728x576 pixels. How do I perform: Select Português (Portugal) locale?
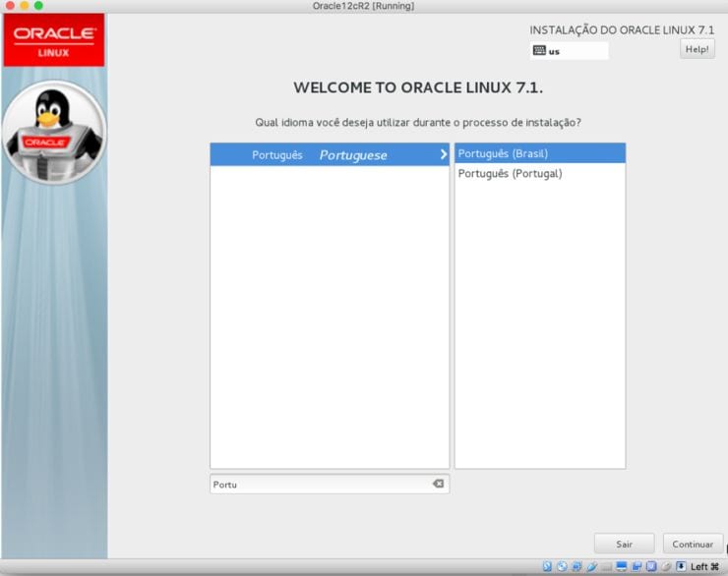click(540, 173)
